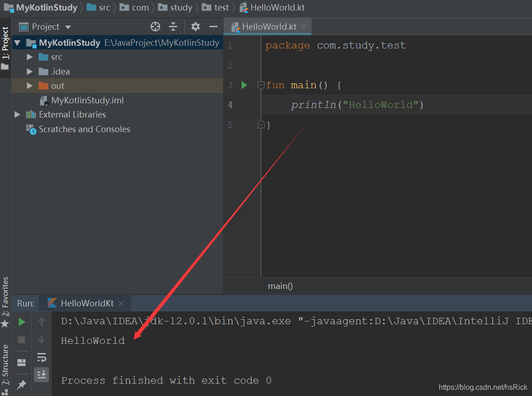Toggle the 1: Project side tab
This screenshot has height=396, width=532.
click(x=5, y=48)
